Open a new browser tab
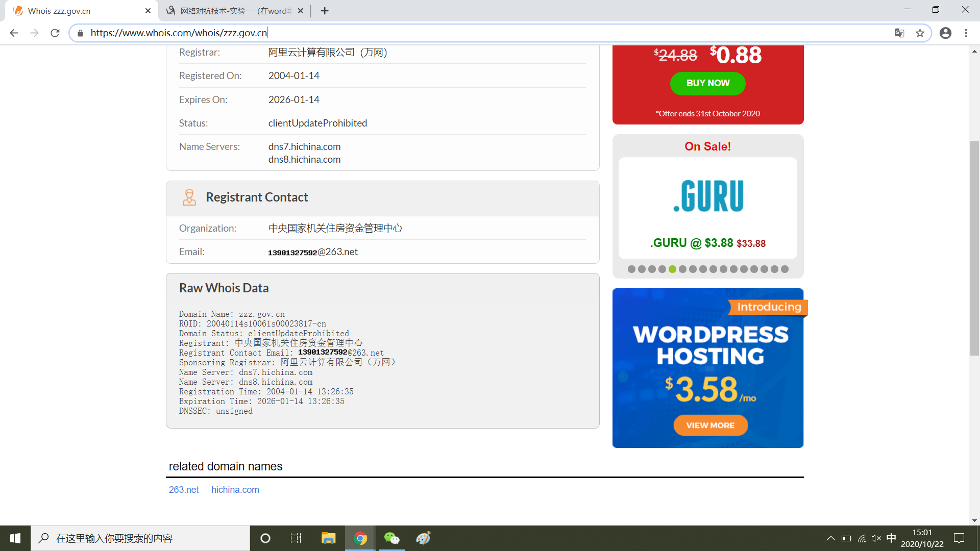Viewport: 980px width, 551px height. 325,11
